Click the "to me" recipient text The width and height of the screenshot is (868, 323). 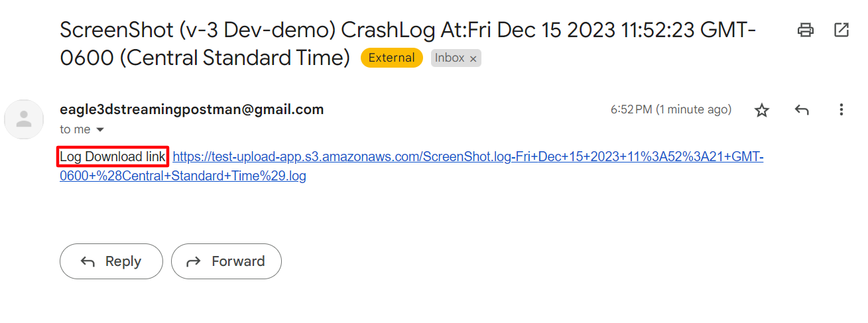click(x=75, y=129)
